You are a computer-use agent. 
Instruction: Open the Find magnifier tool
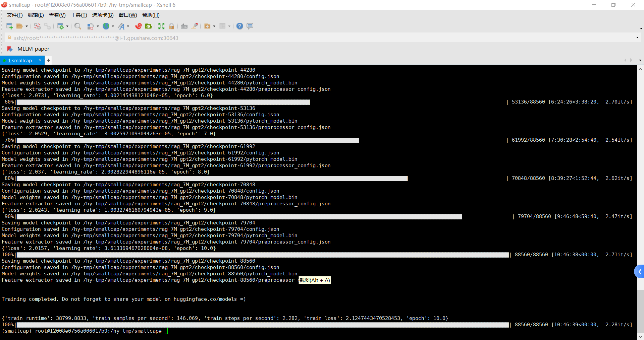[x=78, y=26]
